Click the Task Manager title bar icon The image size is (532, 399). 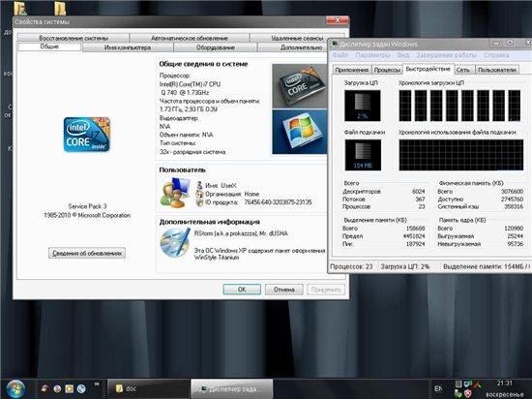[x=335, y=44]
